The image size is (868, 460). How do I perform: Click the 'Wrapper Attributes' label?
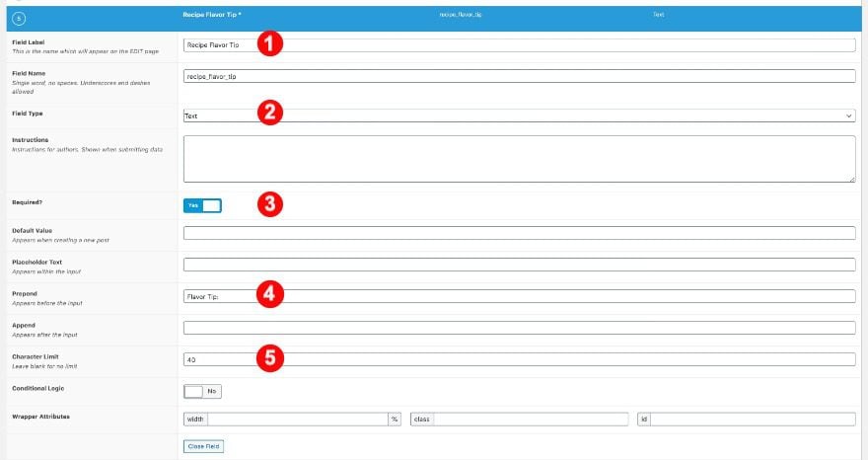tap(41, 417)
